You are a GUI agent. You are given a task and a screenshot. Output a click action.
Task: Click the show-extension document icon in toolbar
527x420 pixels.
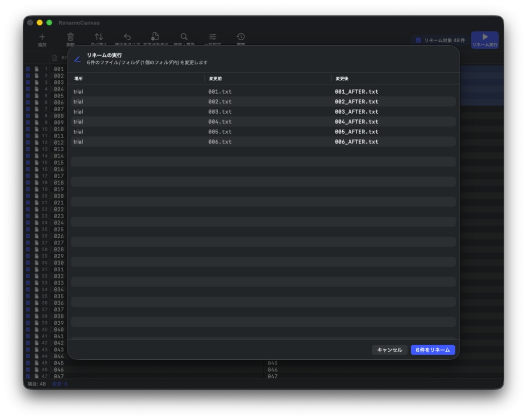(x=155, y=37)
